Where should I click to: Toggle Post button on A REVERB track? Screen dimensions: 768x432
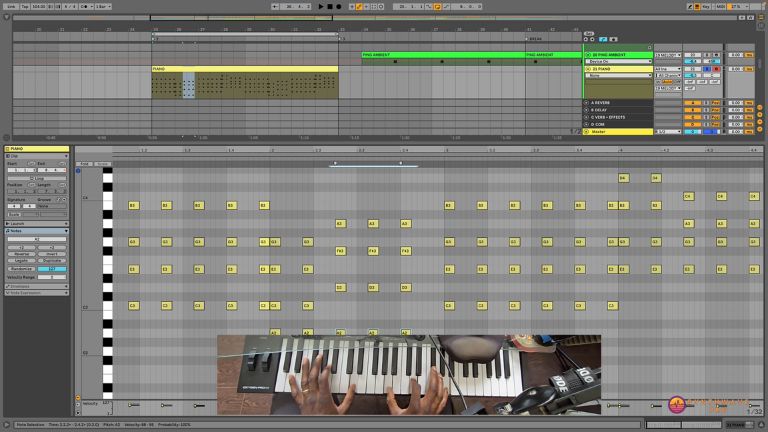pyautogui.click(x=716, y=103)
